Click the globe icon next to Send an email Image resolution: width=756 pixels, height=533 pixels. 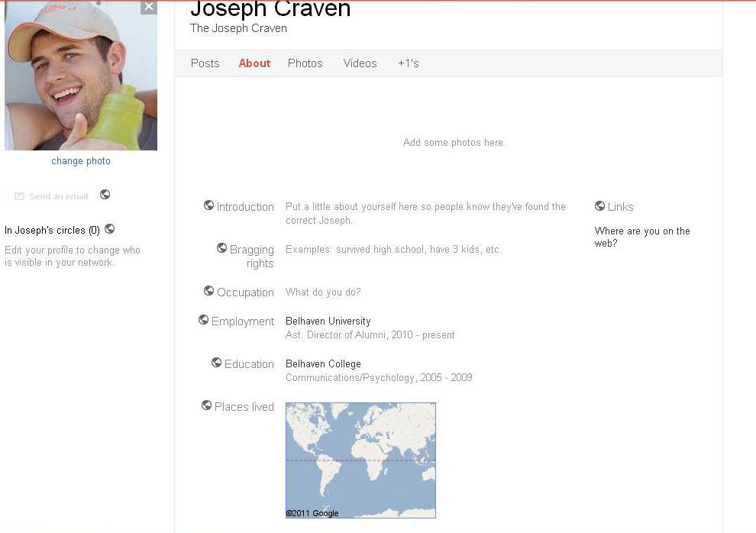pyautogui.click(x=105, y=194)
